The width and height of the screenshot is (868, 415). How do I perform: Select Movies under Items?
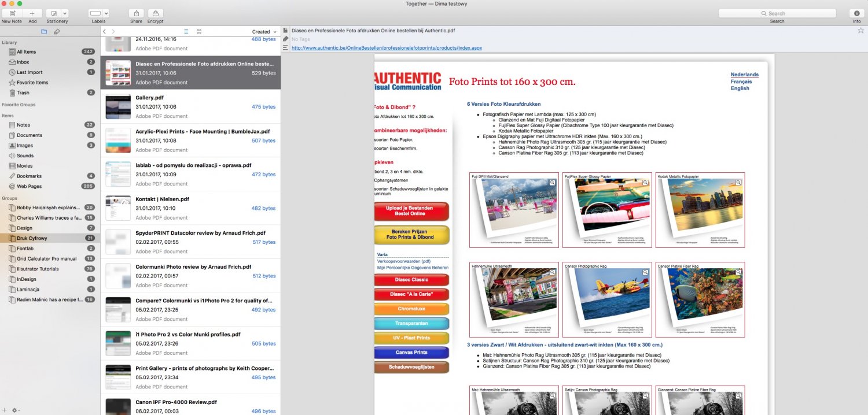coord(49,166)
